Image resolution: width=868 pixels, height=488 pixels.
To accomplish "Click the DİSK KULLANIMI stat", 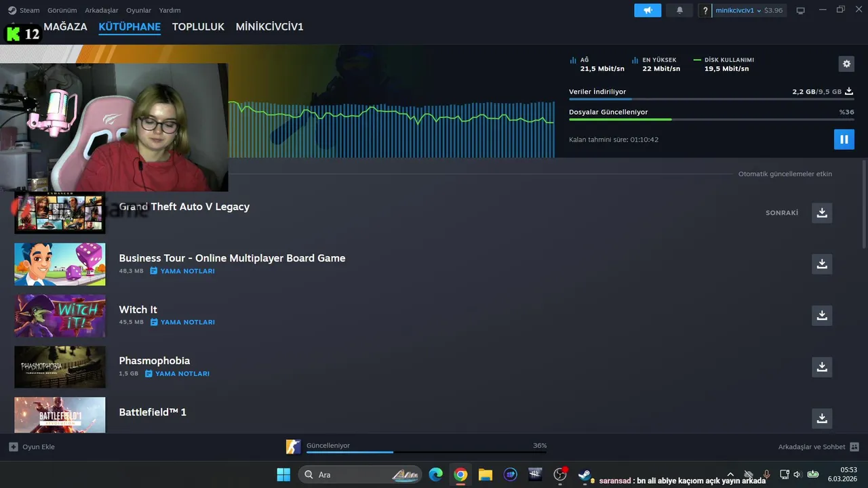I will click(724, 64).
